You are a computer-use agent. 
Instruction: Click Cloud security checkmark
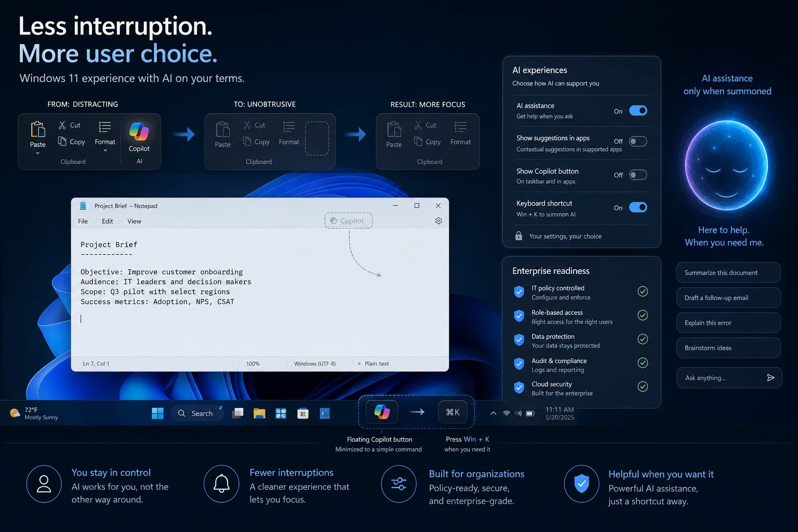pos(643,387)
